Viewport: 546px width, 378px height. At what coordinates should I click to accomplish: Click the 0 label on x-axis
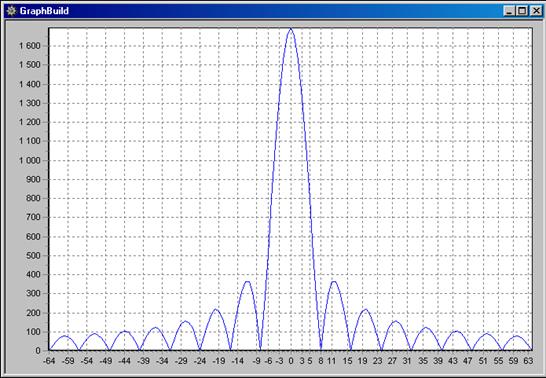point(291,361)
